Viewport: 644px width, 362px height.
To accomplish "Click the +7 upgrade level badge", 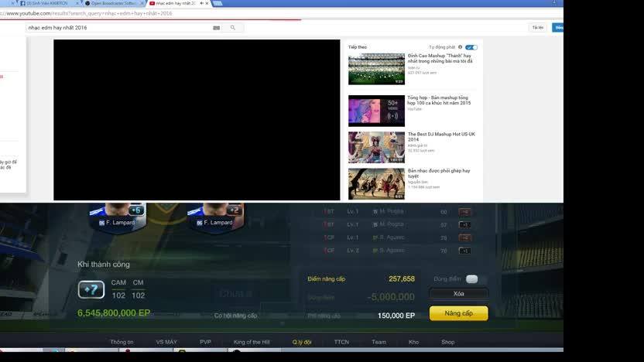I will tap(91, 289).
